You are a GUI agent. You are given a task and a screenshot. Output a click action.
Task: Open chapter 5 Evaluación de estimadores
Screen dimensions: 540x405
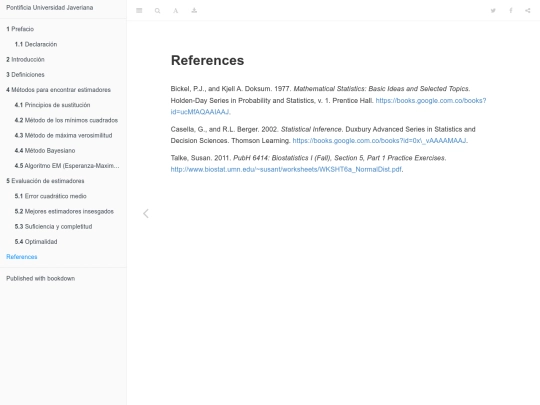[x=45, y=181]
